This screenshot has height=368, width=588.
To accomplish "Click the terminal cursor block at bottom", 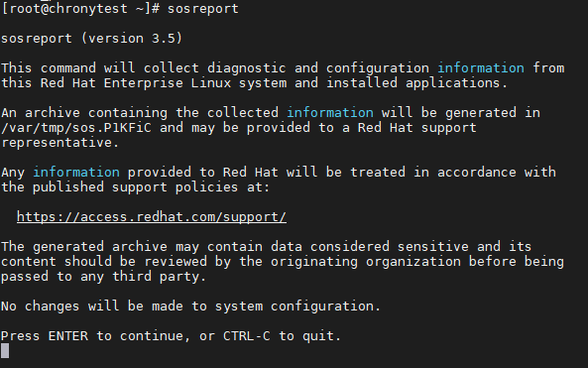I will click(5, 351).
